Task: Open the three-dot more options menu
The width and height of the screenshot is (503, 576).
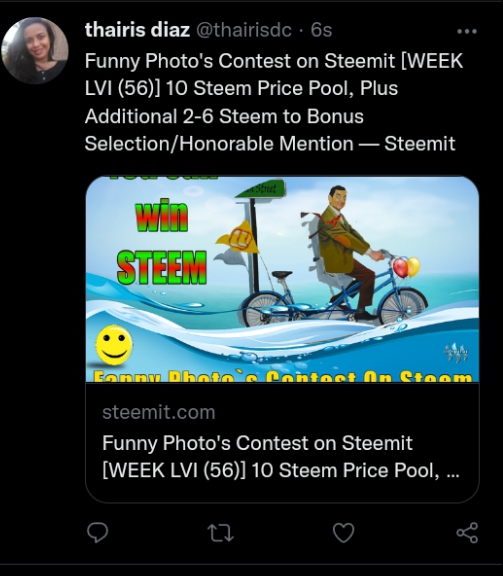Action: click(x=467, y=32)
